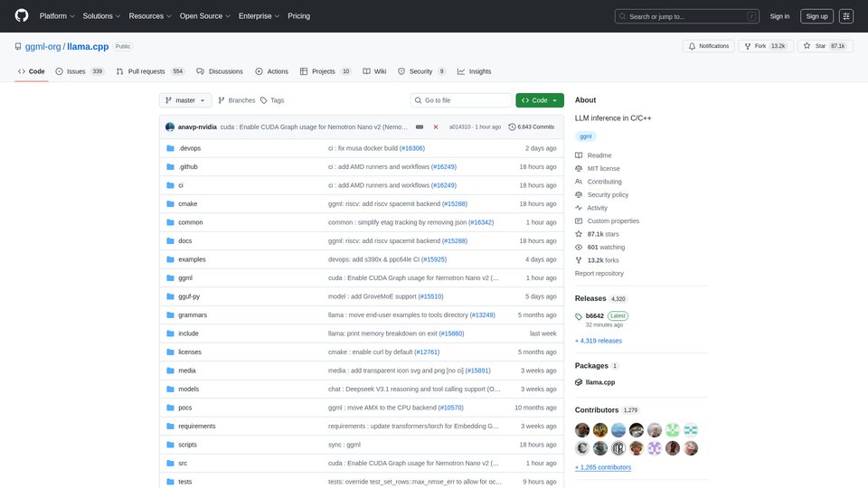
Task: Click the first contributor avatar
Action: (583, 430)
